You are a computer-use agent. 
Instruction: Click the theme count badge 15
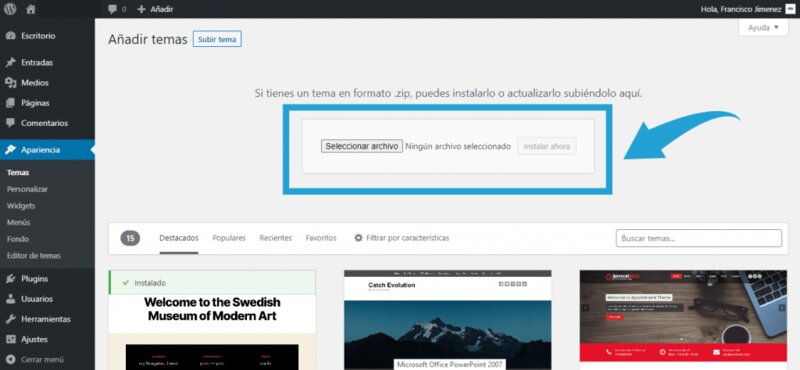pos(130,238)
